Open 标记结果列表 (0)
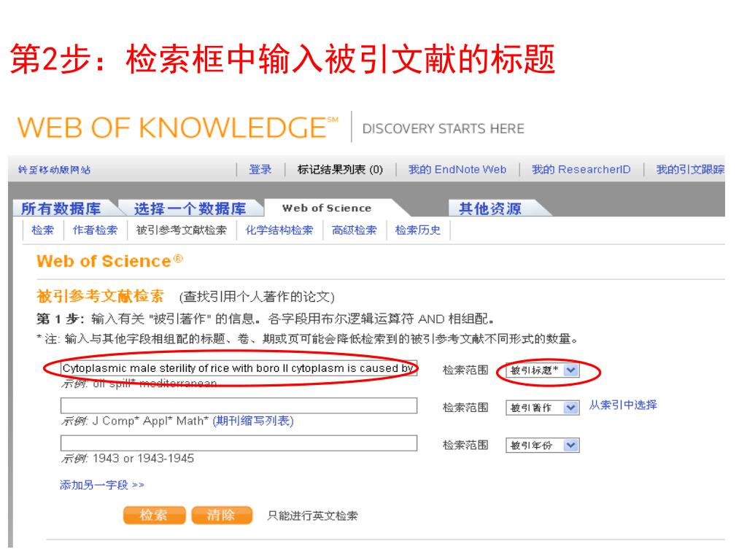This screenshot has width=747, height=560. (340, 169)
